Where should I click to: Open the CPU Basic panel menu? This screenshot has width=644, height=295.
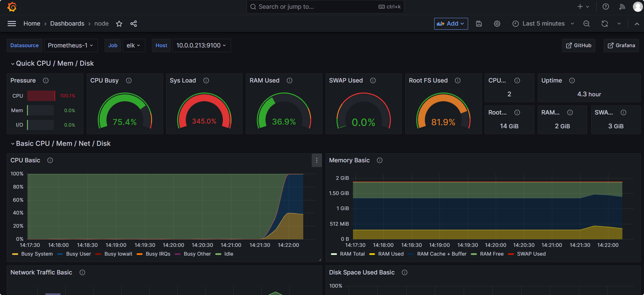pos(316,160)
